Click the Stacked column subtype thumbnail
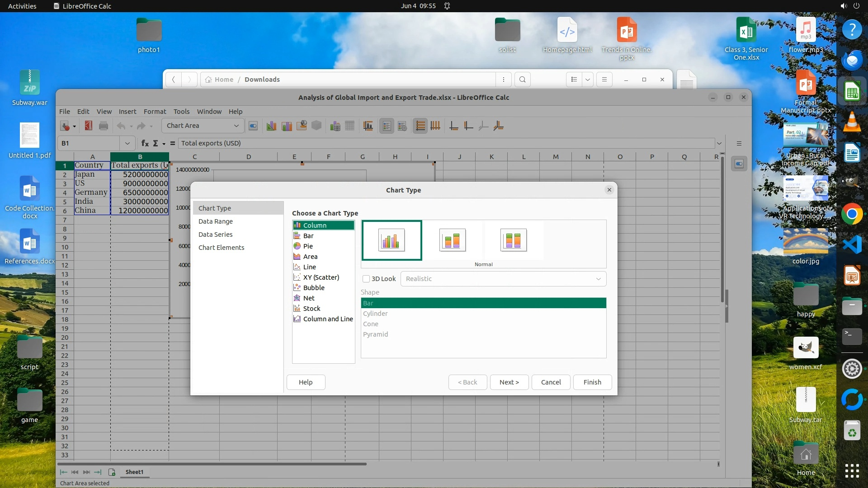Viewport: 868px width, 488px height. click(452, 240)
